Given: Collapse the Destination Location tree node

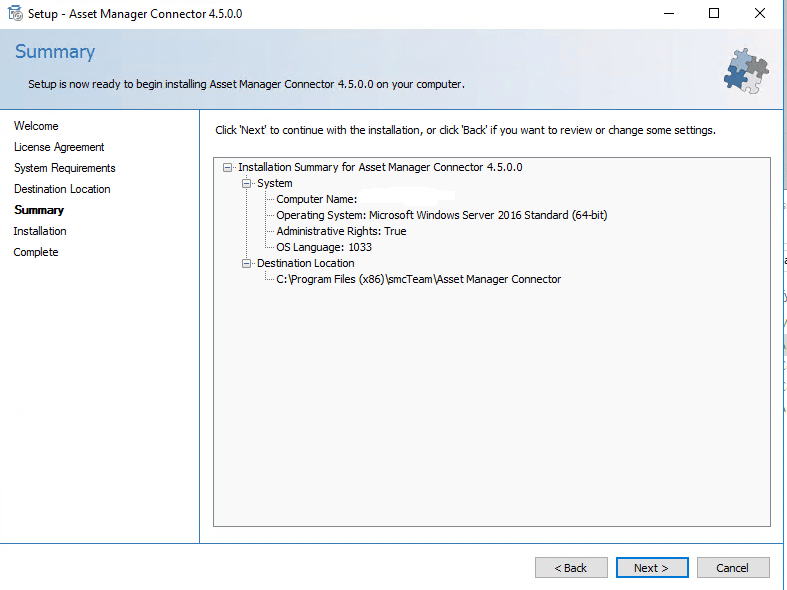Looking at the screenshot, I should tap(247, 264).
